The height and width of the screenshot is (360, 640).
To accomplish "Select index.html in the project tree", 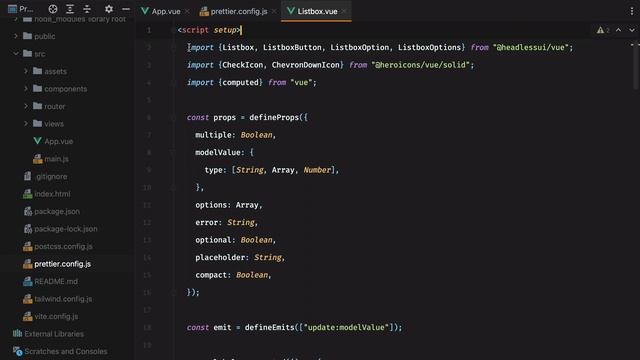I will 52,194.
